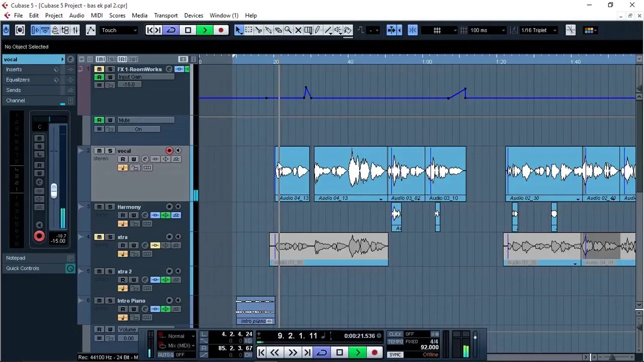The image size is (644, 362).
Task: Show the overview line
Action: (x=55, y=30)
